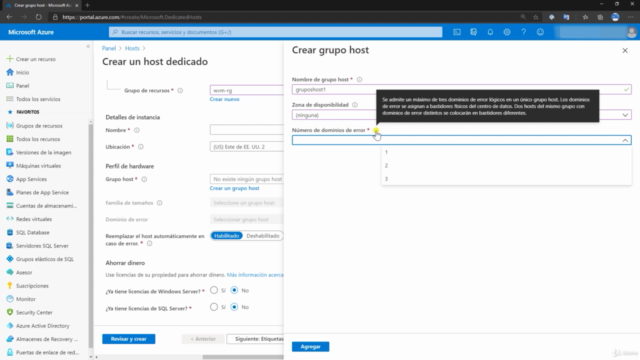640x360 pixels.
Task: Click the Suscripciones key icon
Action: tap(10, 286)
